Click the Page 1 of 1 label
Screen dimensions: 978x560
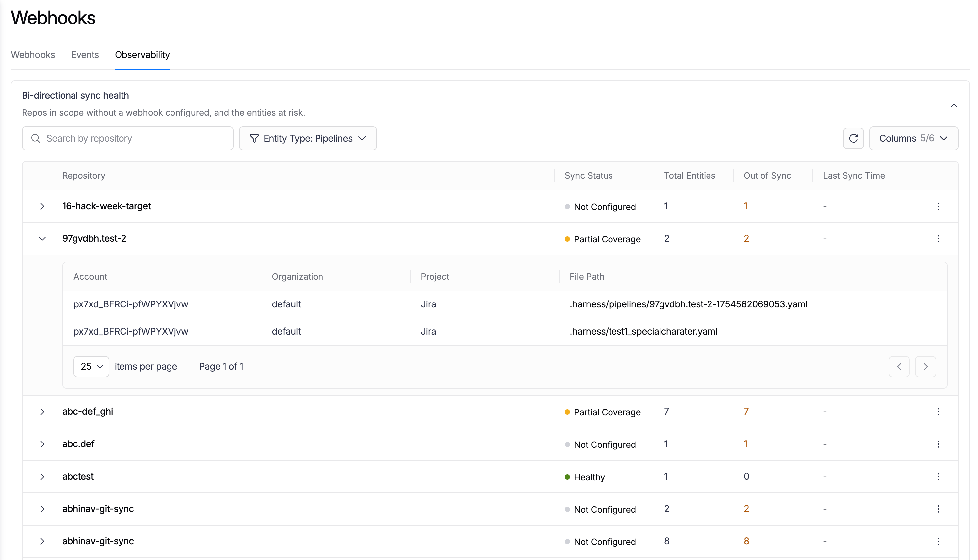click(221, 366)
